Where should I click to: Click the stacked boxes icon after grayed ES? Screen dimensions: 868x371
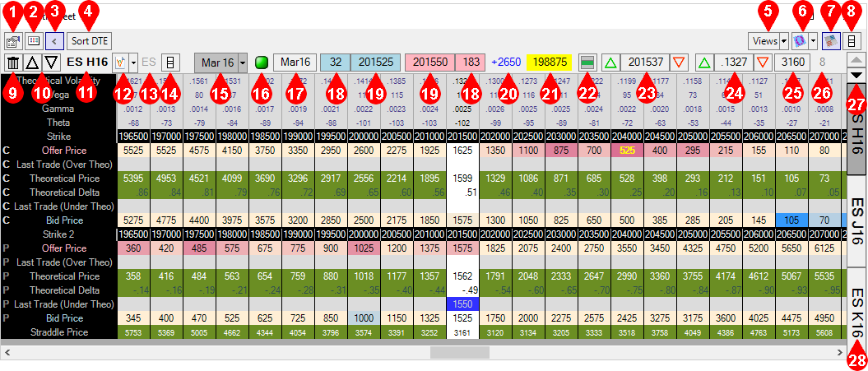point(171,63)
